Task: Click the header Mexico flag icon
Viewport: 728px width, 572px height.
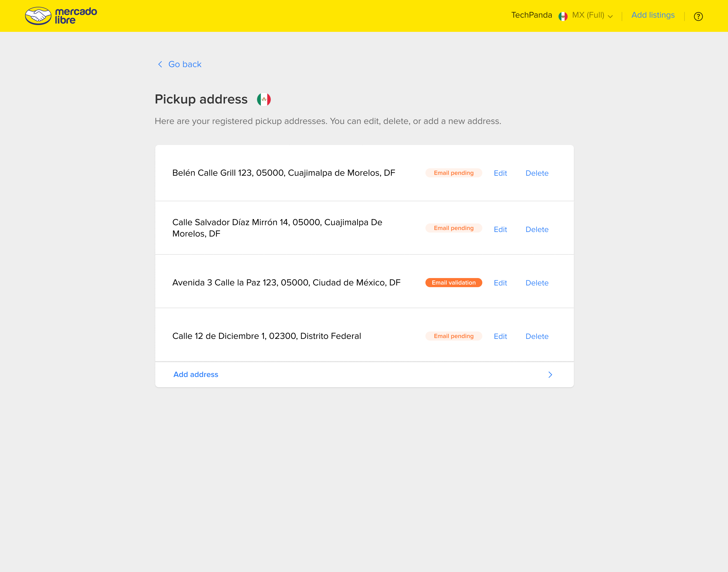Action: (x=563, y=16)
